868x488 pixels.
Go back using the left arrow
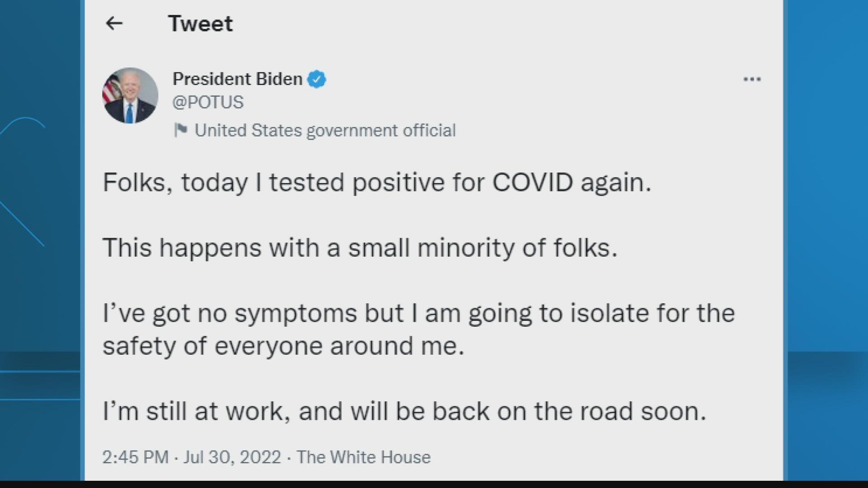[x=114, y=23]
